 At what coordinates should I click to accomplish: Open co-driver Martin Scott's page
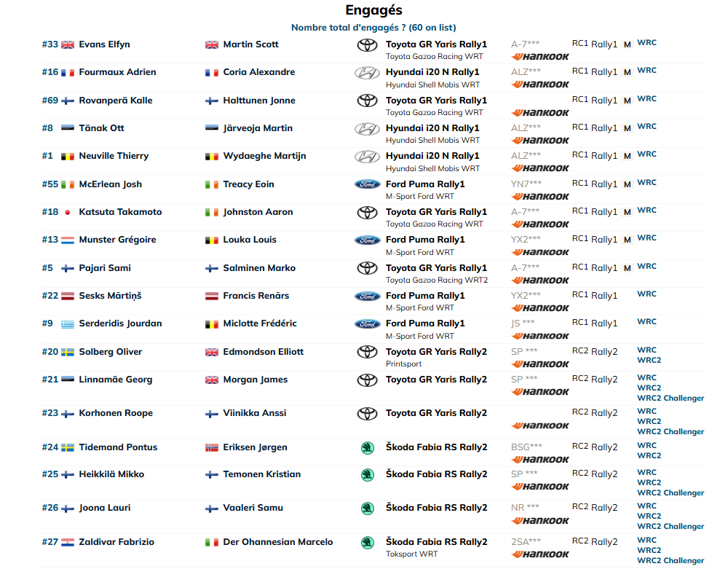pyautogui.click(x=250, y=44)
